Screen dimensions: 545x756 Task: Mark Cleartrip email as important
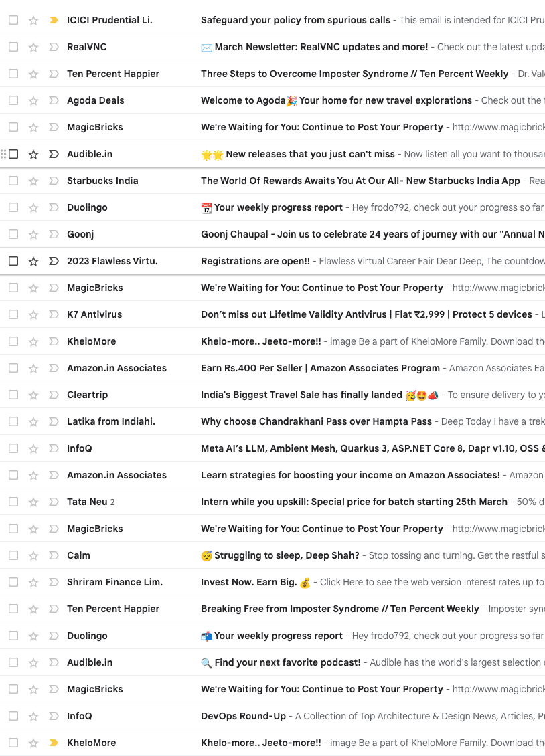[x=54, y=395]
